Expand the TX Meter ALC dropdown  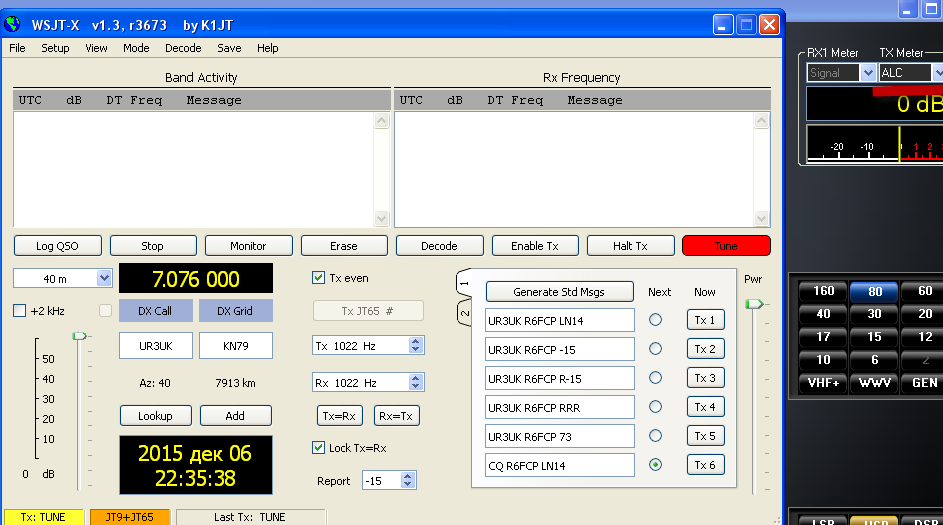point(937,73)
